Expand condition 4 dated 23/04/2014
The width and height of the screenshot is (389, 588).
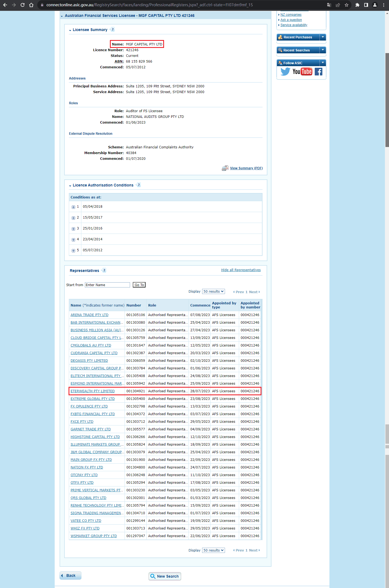point(73,240)
